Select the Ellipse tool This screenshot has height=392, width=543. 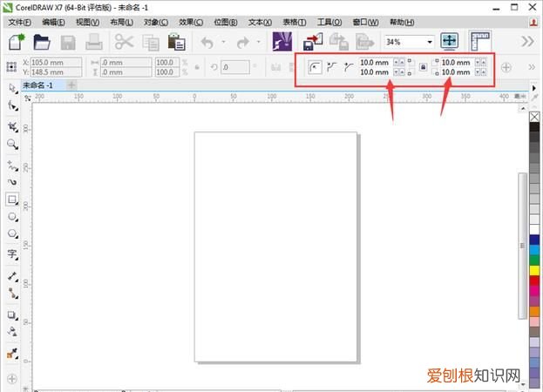pos(13,217)
